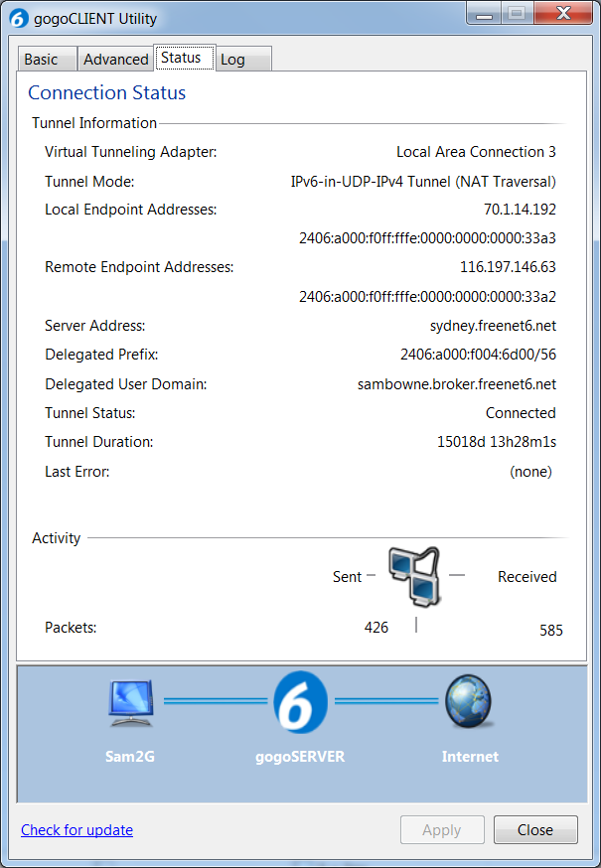
Task: Click the Internet label
Action: (x=470, y=756)
